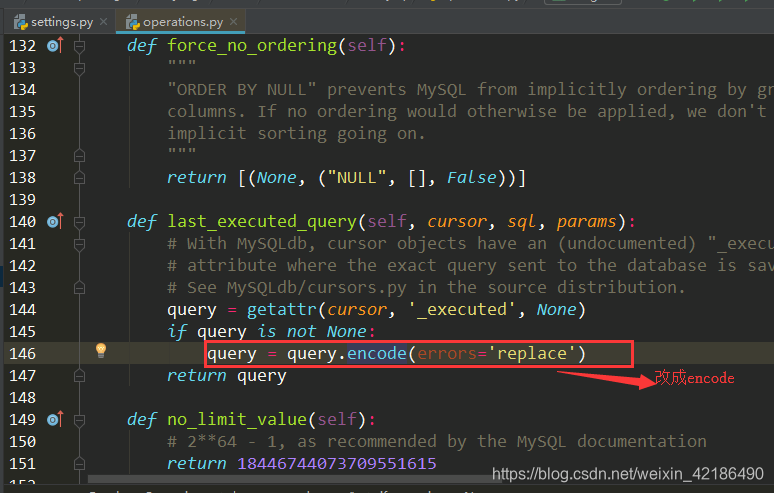Click '_executed' string on line 144

[462, 309]
